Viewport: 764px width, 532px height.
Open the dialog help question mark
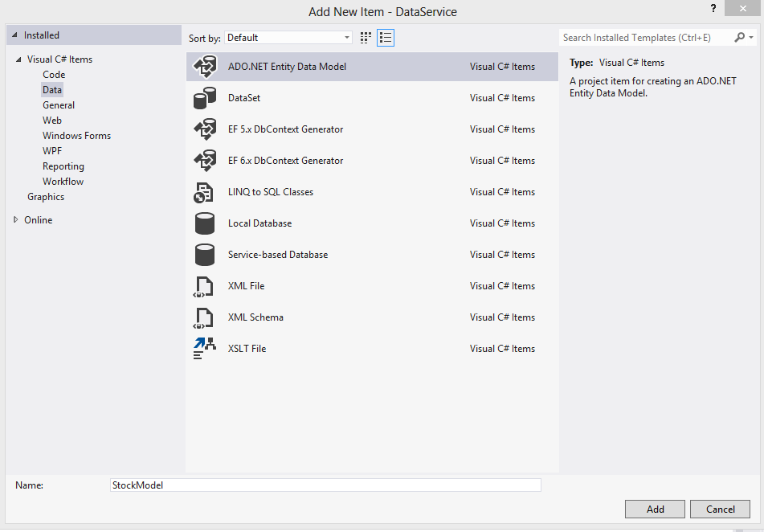point(713,10)
